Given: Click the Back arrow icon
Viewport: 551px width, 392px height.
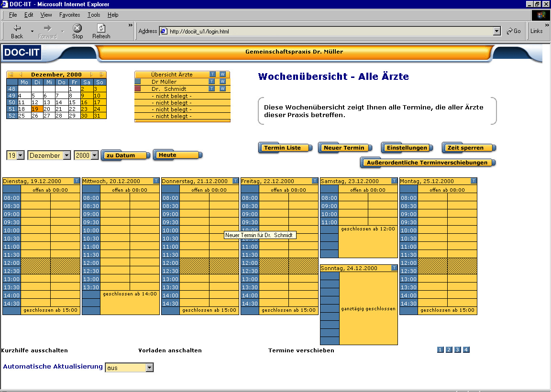Looking at the screenshot, I should click(17, 28).
